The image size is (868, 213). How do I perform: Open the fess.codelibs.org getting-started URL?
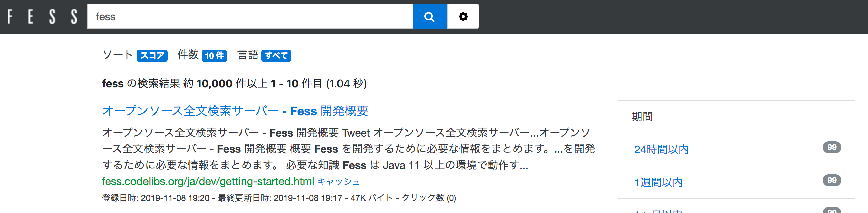point(208,181)
